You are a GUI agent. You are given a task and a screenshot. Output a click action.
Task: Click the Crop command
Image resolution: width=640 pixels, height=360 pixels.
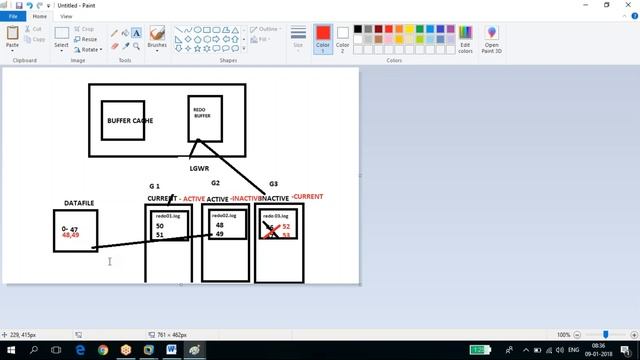tap(84, 29)
